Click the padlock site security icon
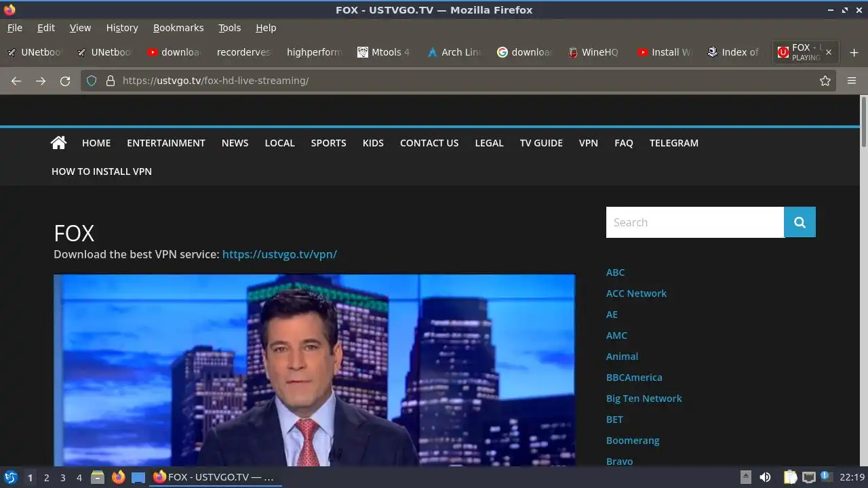868x488 pixels. [111, 81]
